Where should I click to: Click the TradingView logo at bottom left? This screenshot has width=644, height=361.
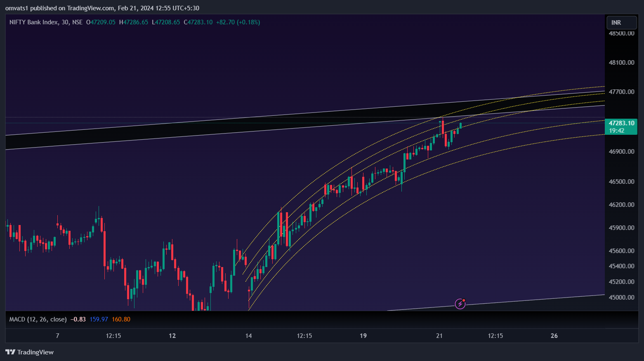click(29, 352)
